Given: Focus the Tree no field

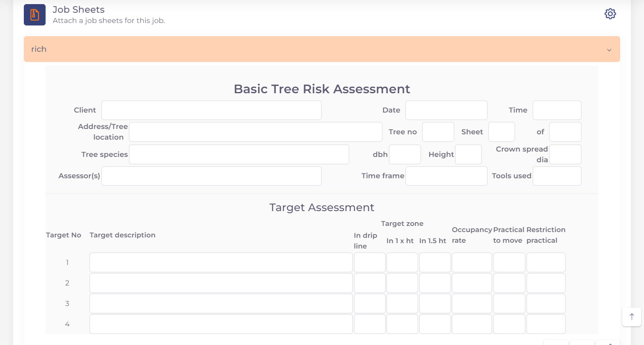Looking at the screenshot, I should tap(438, 132).
